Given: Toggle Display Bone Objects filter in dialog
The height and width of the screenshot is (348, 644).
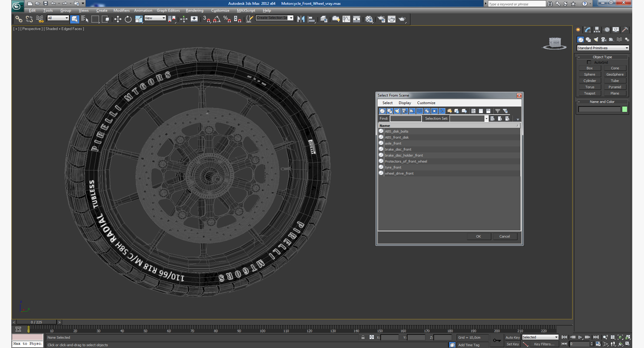Looking at the screenshot, I should 442,111.
